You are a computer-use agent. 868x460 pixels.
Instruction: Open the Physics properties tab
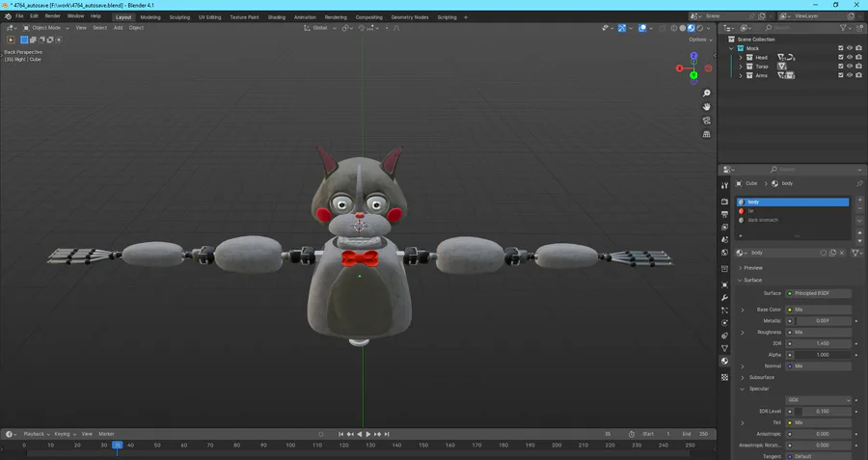(724, 323)
